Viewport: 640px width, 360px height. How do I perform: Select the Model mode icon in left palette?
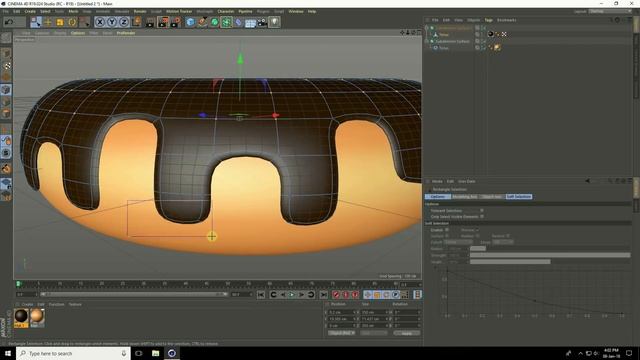point(6,53)
